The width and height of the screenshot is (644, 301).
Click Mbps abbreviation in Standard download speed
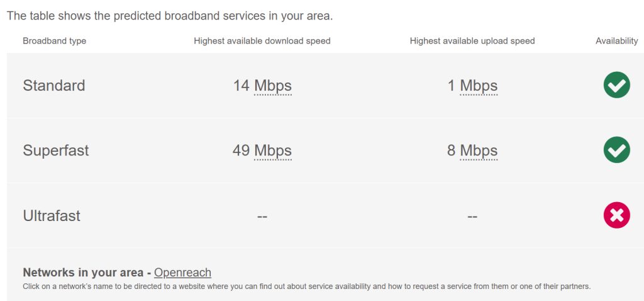[273, 86]
